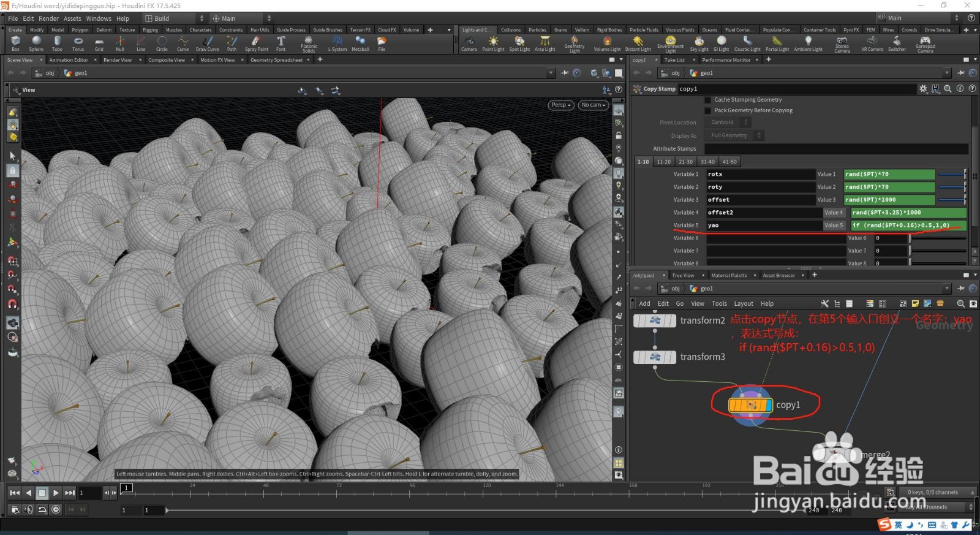Screen dimensions: 980x535
Task: Select the Draw Curve tool
Action: [x=208, y=44]
